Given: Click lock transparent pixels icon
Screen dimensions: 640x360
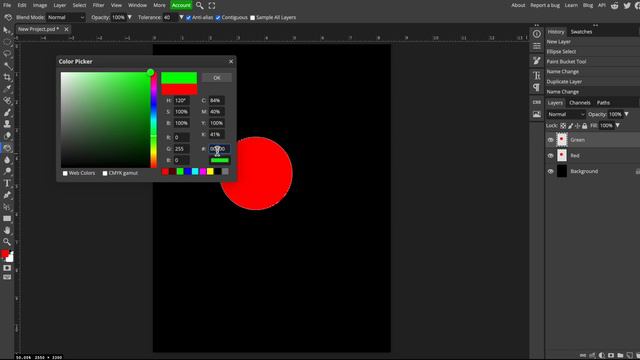Looking at the screenshot, I should click(x=563, y=126).
